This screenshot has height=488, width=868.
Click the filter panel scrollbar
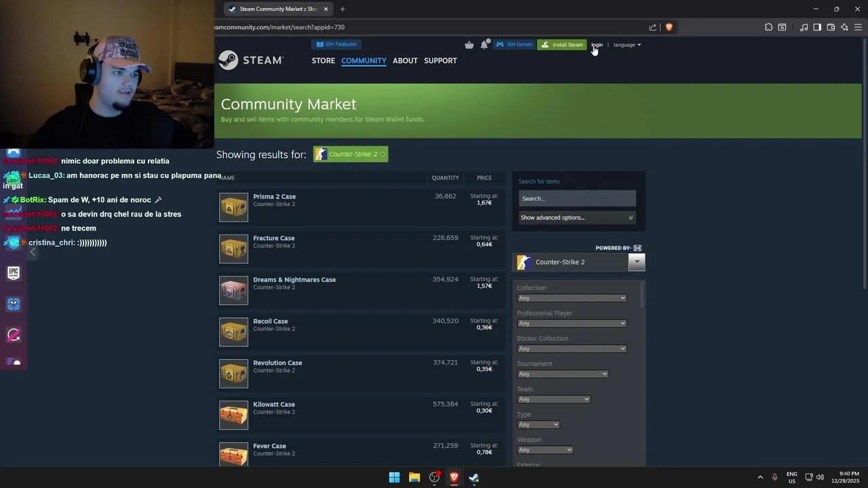pos(642,295)
